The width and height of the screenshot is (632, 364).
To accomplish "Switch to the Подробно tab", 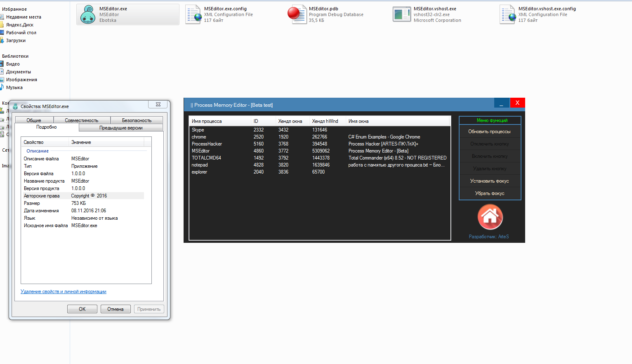I will (47, 127).
